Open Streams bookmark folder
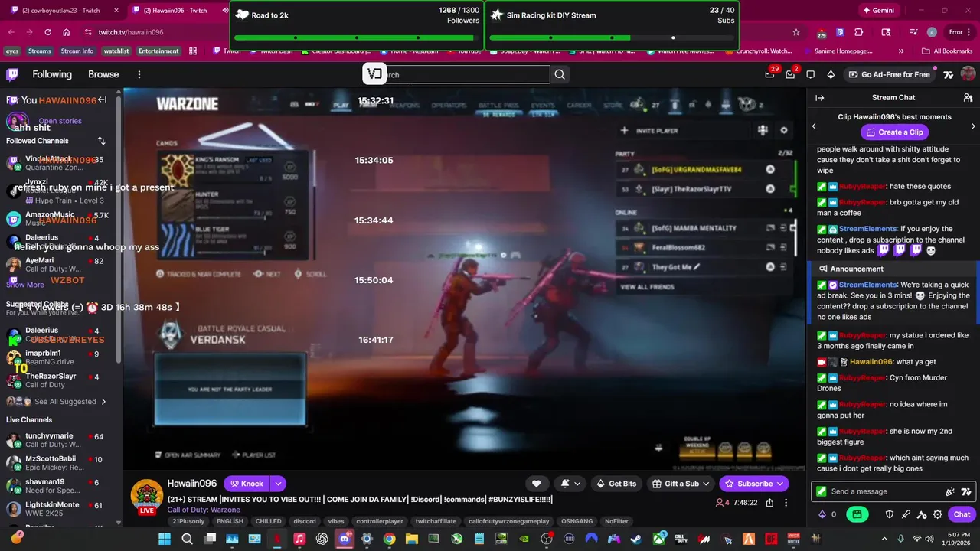This screenshot has height=551, width=980. [x=39, y=51]
